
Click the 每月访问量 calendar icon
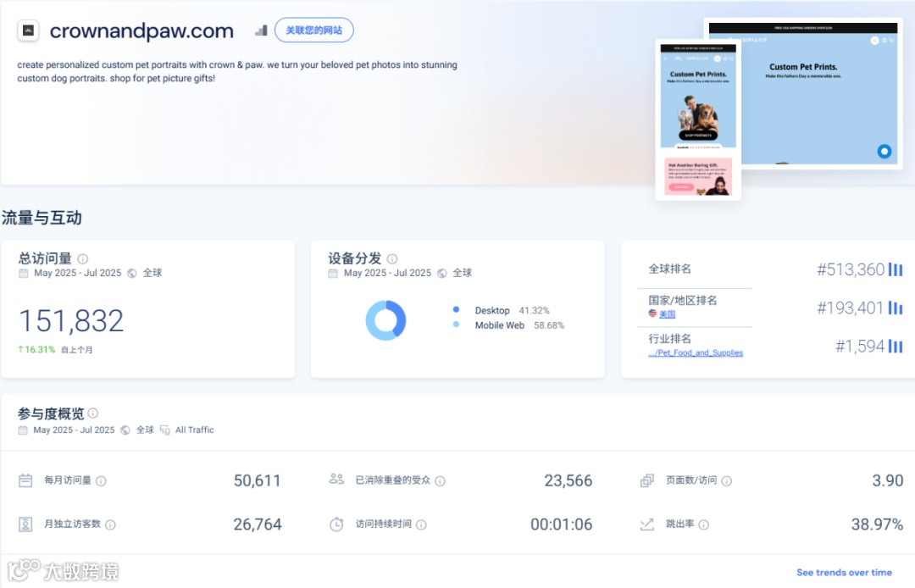click(25, 480)
